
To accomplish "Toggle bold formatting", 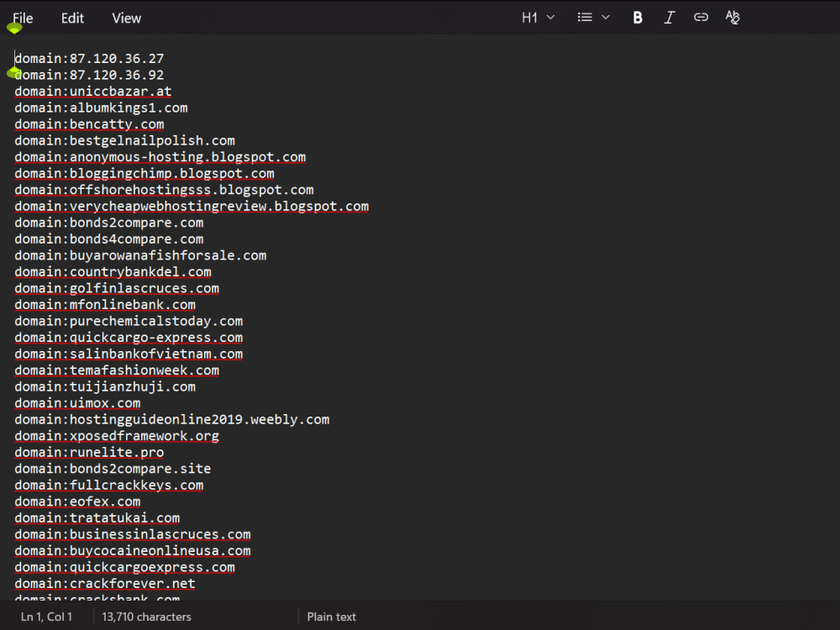I will coord(638,18).
